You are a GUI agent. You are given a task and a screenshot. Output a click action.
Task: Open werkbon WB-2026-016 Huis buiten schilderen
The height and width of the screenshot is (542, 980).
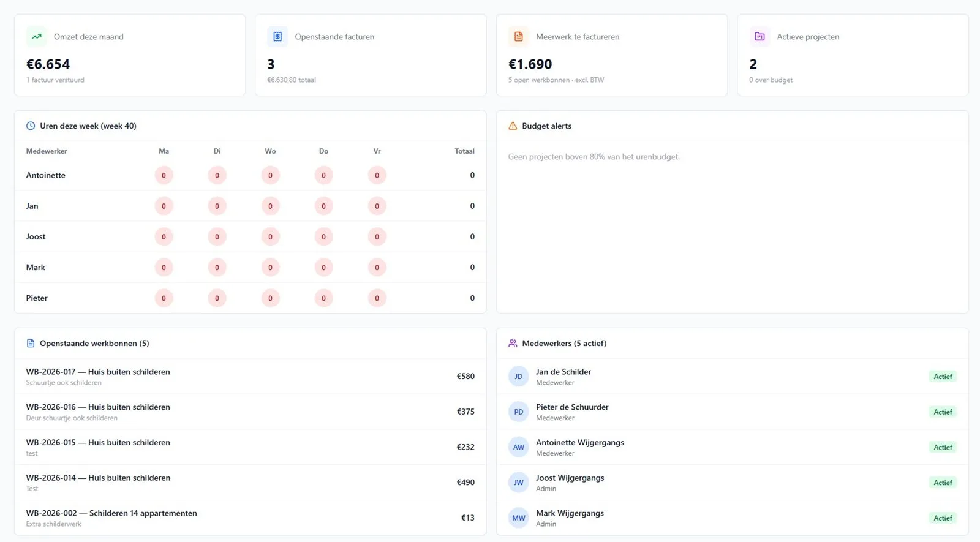coord(250,412)
